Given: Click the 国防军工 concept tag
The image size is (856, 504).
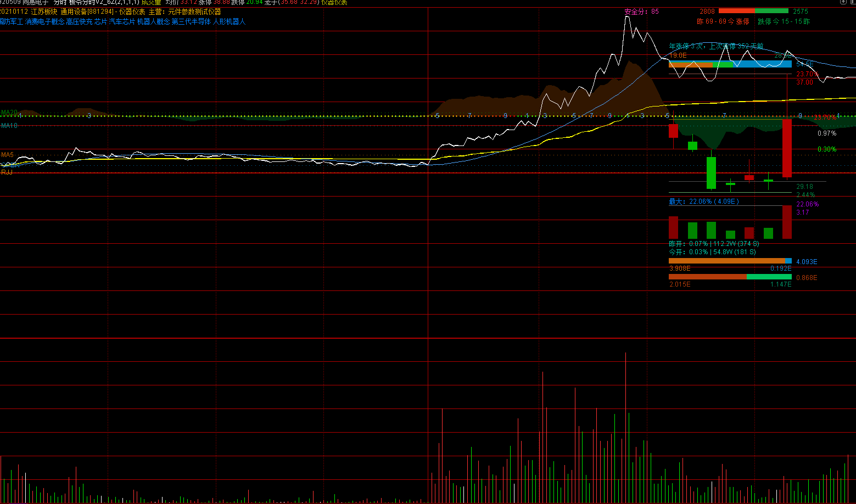Looking at the screenshot, I should click(12, 22).
